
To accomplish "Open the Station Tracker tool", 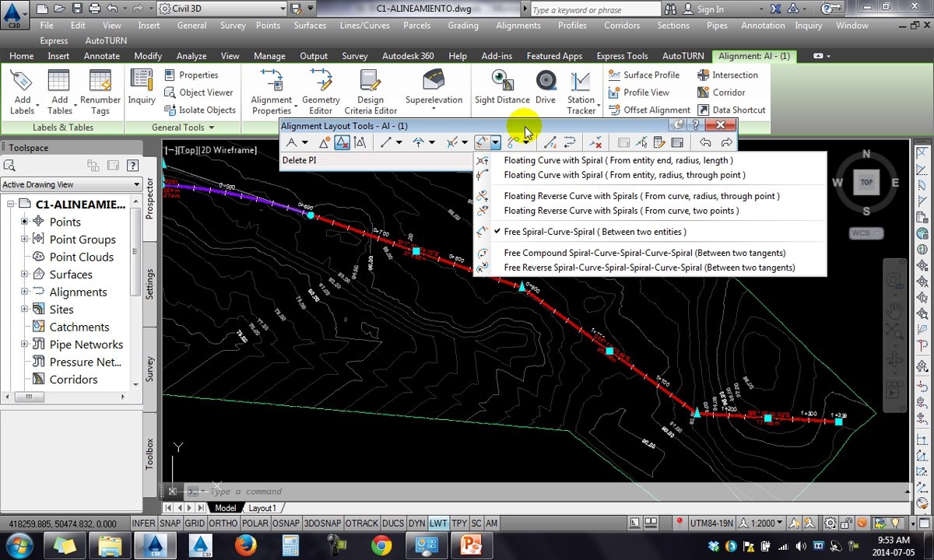I will pyautogui.click(x=581, y=92).
